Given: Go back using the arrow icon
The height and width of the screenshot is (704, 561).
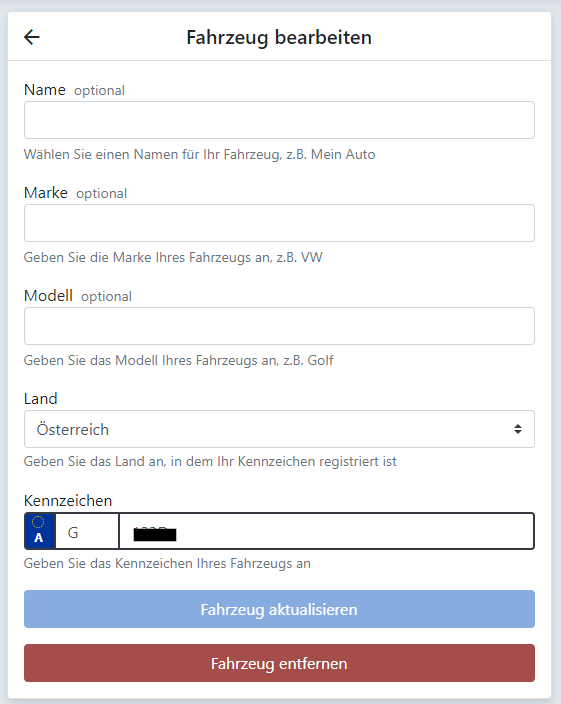Looking at the screenshot, I should tap(32, 37).
